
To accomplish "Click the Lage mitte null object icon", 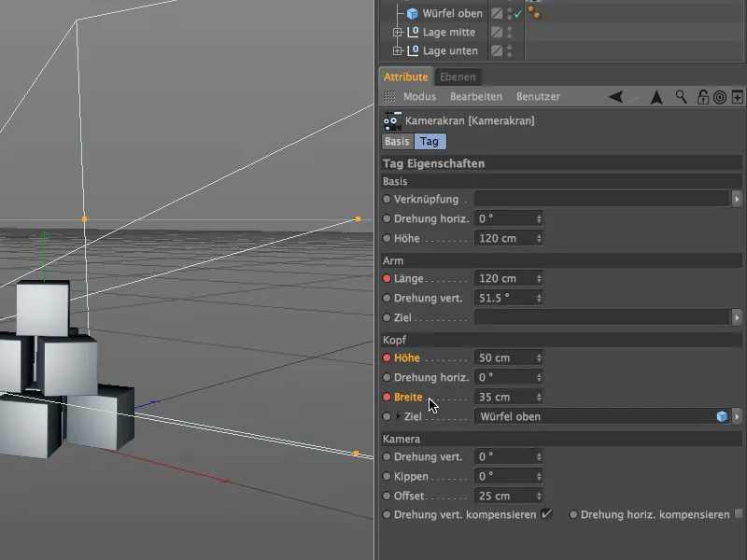I will tap(413, 32).
